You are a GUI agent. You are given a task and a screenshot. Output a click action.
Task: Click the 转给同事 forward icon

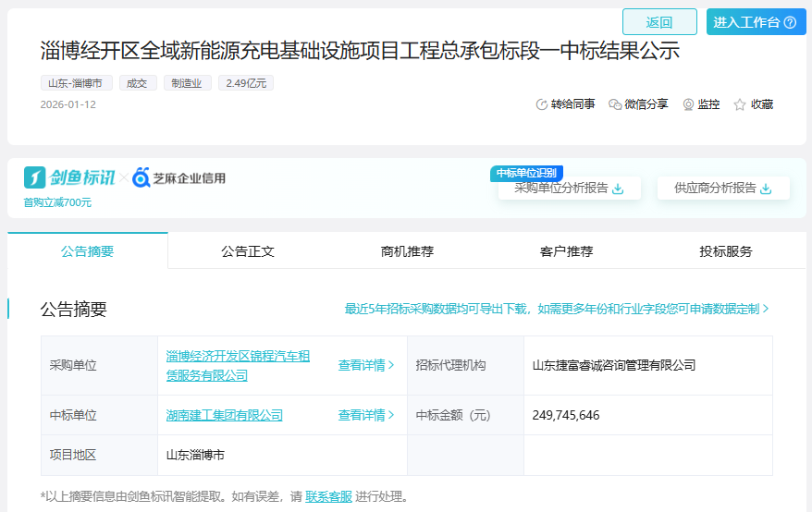point(542,104)
